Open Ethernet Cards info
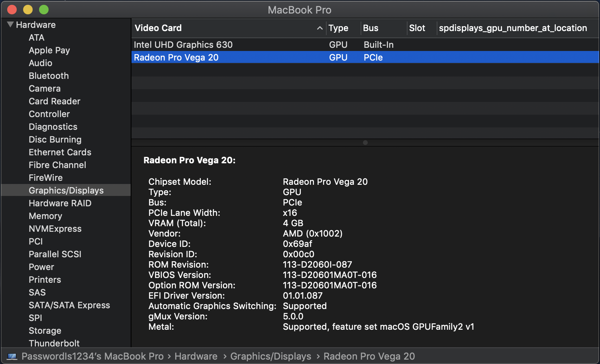This screenshot has width=600, height=364. coord(60,152)
